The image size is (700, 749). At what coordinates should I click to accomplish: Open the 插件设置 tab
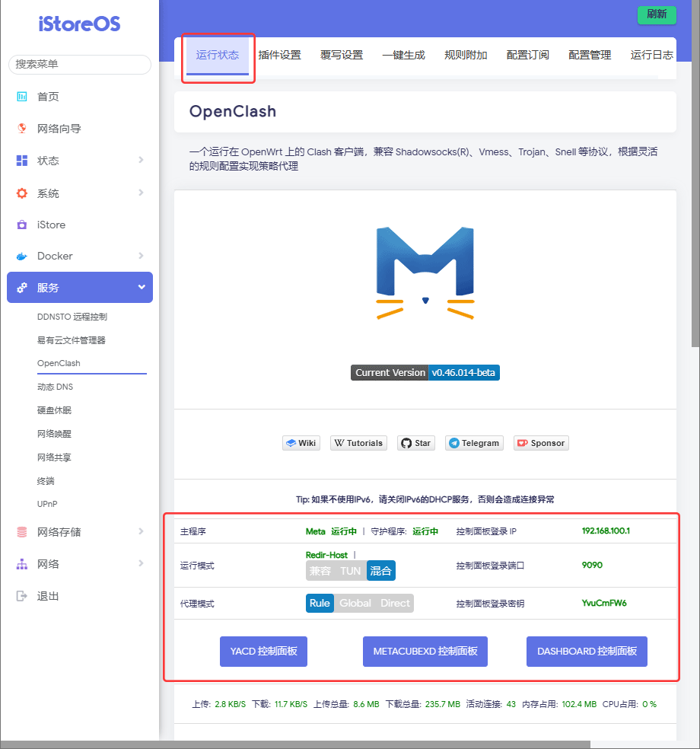point(279,54)
